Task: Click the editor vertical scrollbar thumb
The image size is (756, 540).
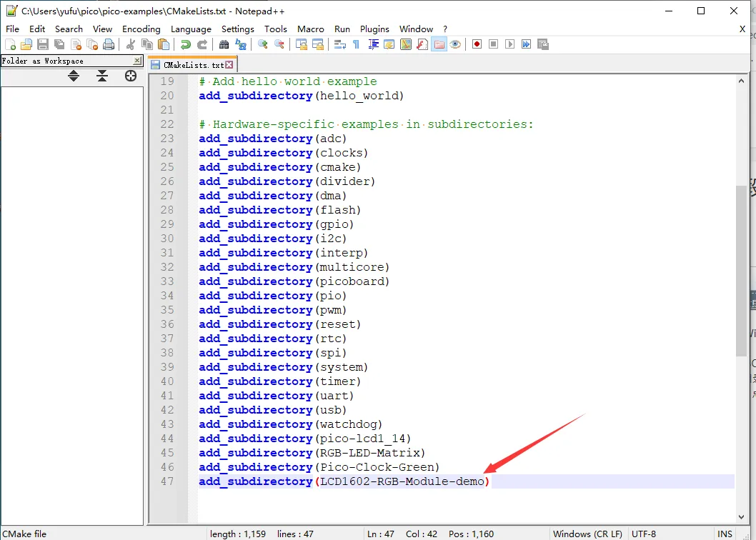Action: (x=741, y=271)
